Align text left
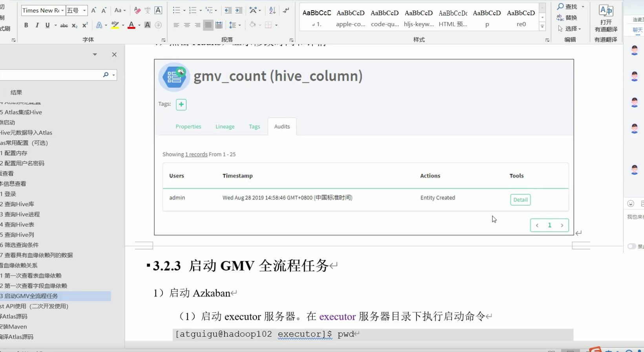The image size is (644, 352). [x=176, y=25]
